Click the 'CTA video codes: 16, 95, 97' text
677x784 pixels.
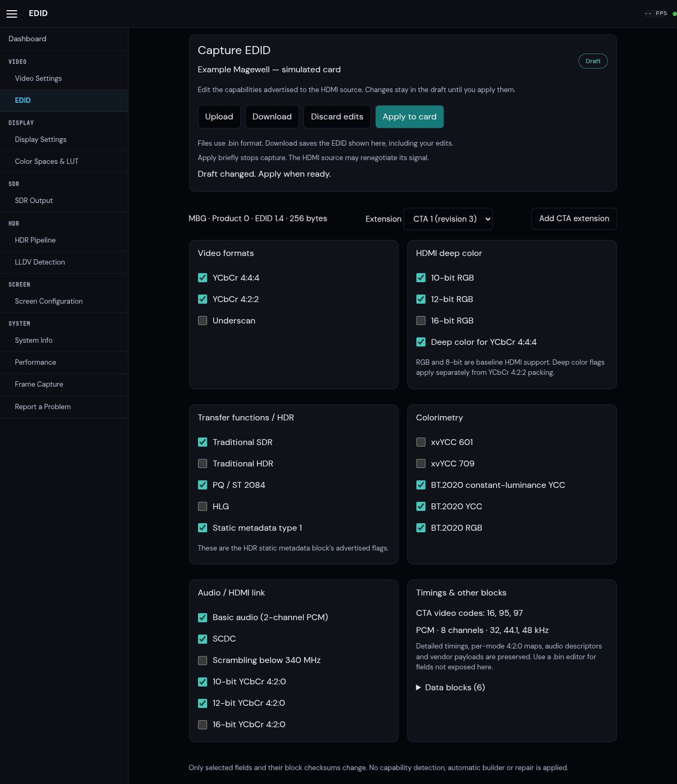point(469,613)
